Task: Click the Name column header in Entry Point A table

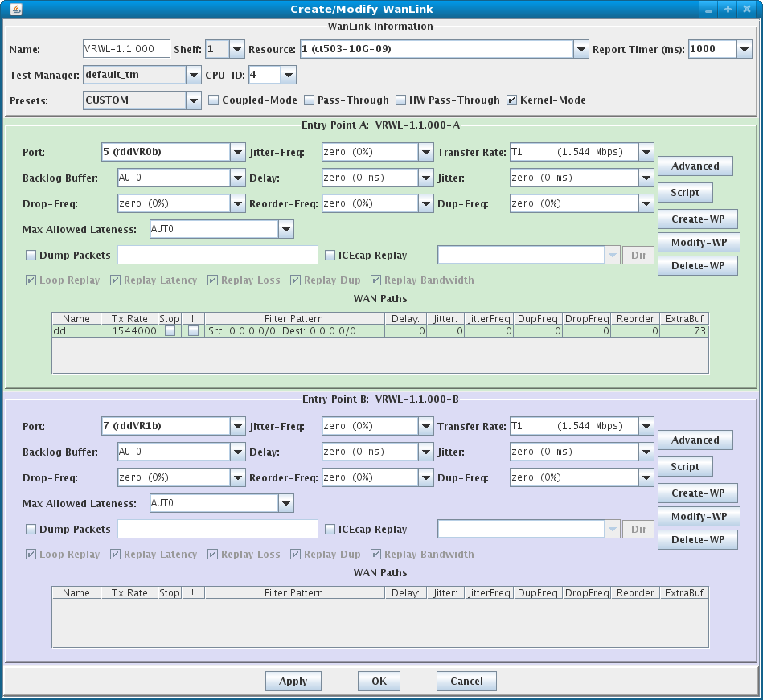Action: tap(76, 318)
